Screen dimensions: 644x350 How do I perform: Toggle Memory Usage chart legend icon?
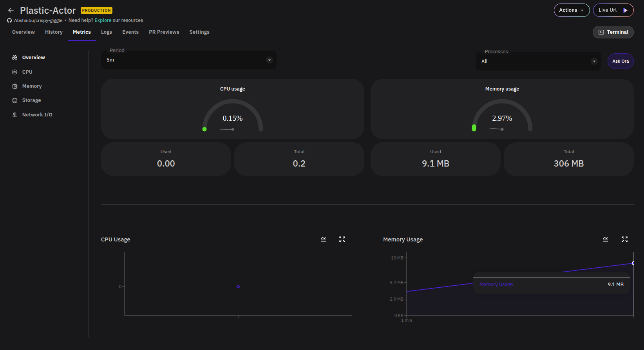(x=605, y=239)
